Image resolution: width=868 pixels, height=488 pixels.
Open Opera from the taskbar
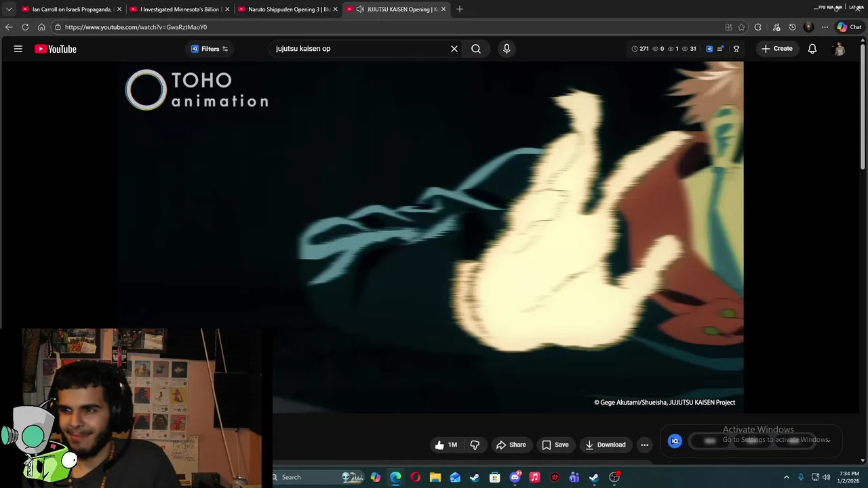(x=415, y=477)
